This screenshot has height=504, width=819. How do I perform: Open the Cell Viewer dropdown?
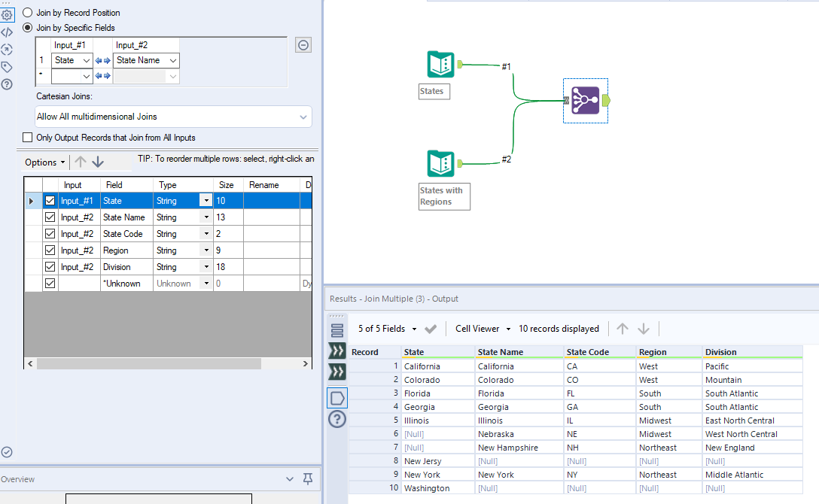(482, 329)
